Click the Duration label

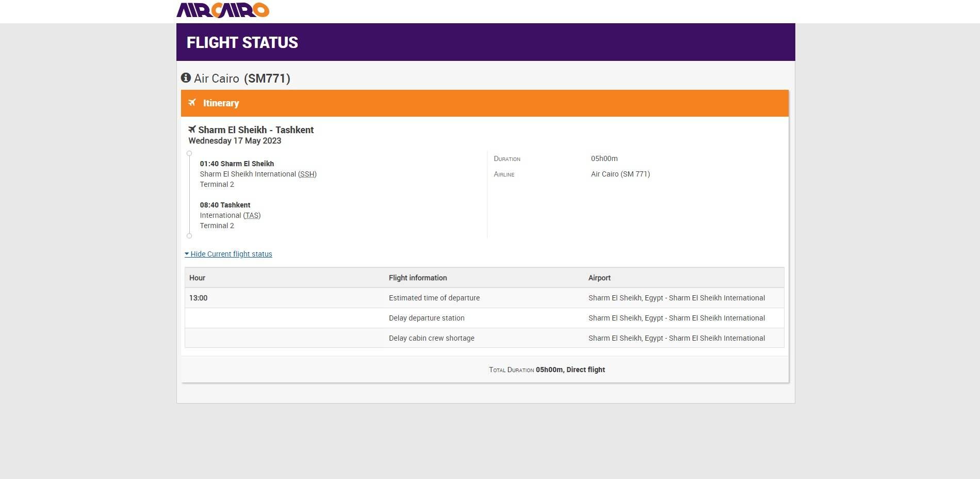(x=507, y=159)
